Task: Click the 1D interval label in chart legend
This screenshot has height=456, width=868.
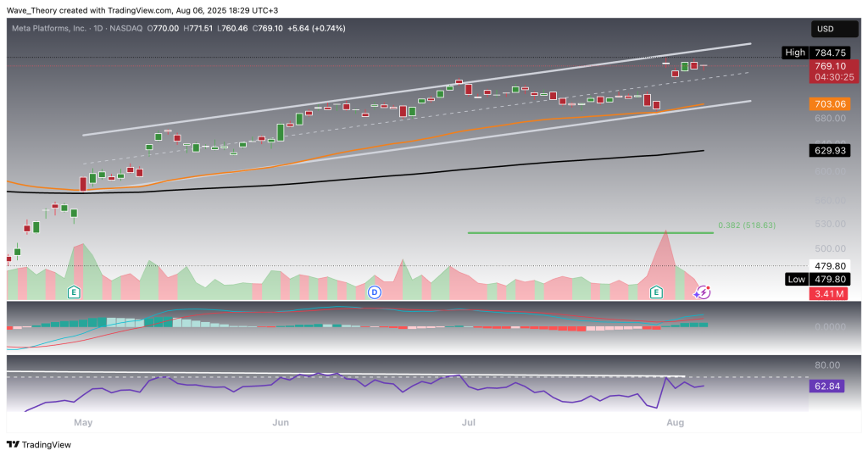Action: point(98,28)
